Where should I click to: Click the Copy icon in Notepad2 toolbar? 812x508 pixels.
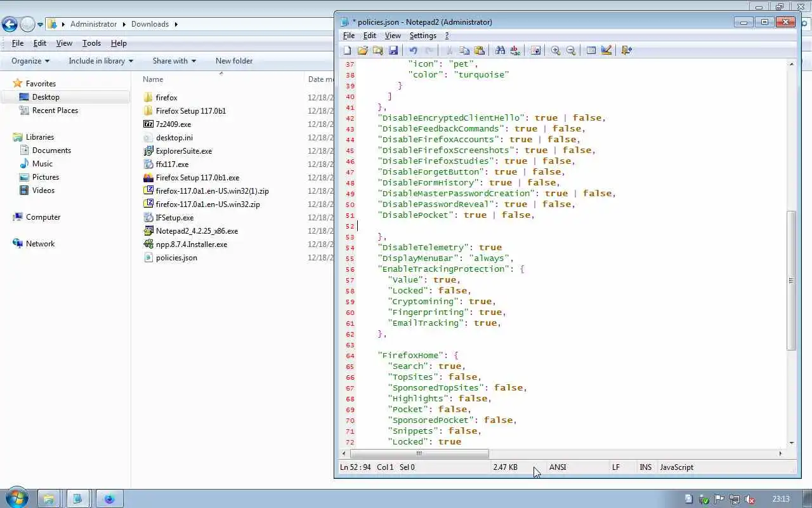click(464, 50)
